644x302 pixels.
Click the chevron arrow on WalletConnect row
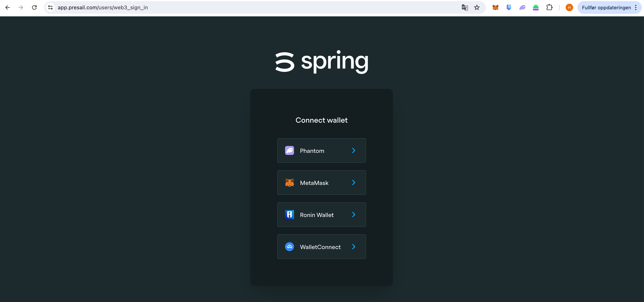354,247
